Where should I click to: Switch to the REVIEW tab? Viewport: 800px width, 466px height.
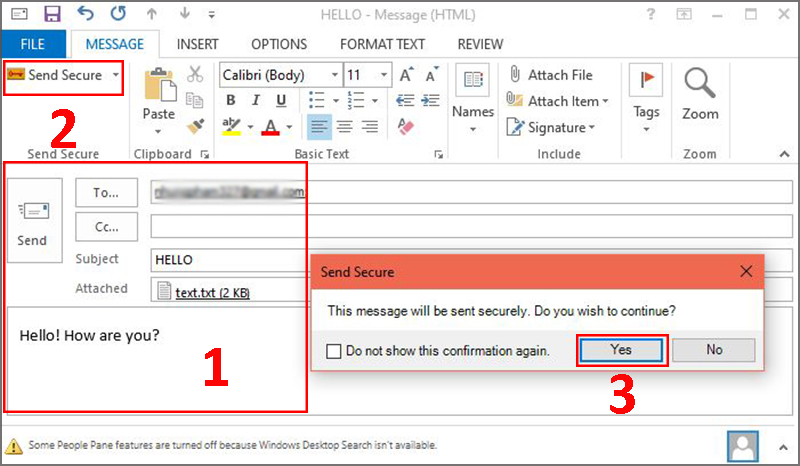480,44
